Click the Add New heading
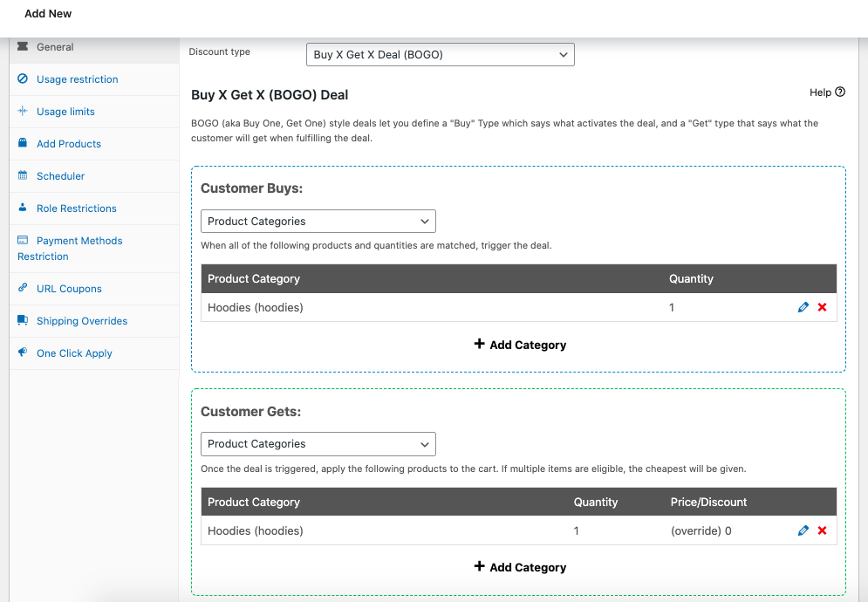868x602 pixels. (48, 14)
